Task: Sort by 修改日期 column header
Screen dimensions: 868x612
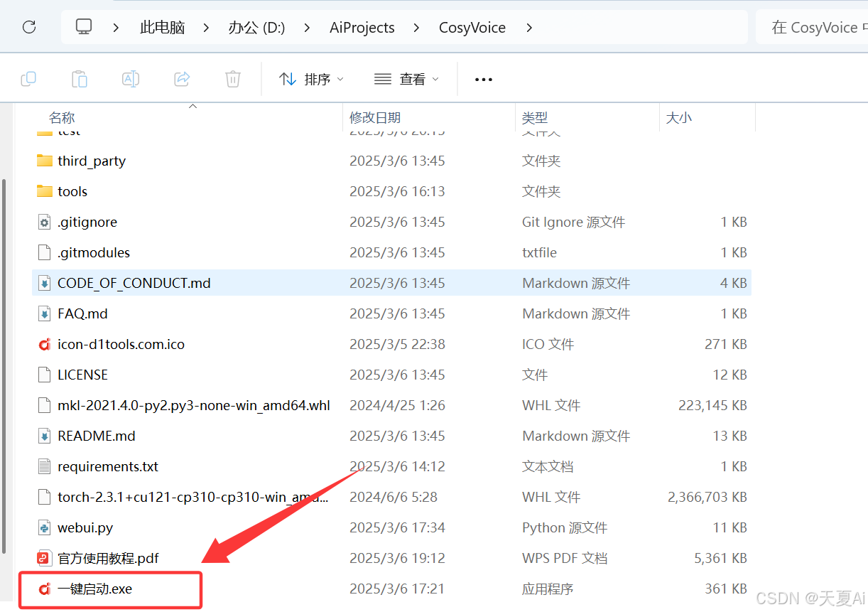Action: 375,118
